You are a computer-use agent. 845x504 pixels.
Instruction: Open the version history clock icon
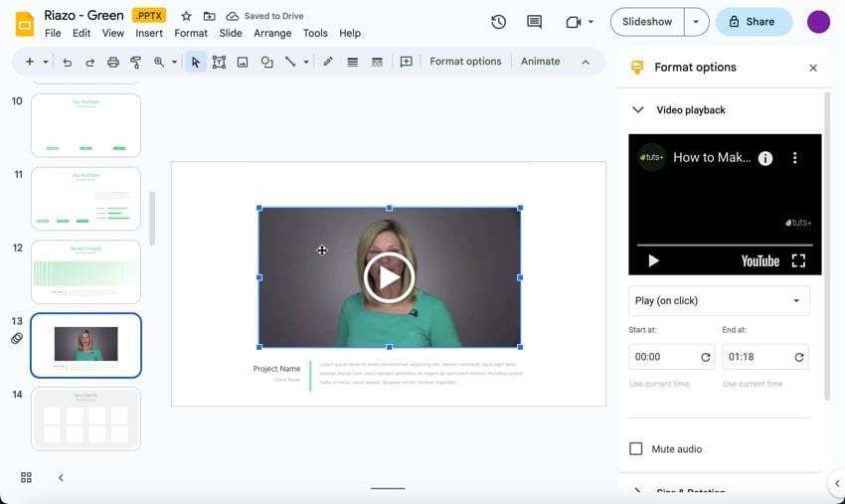(x=498, y=22)
